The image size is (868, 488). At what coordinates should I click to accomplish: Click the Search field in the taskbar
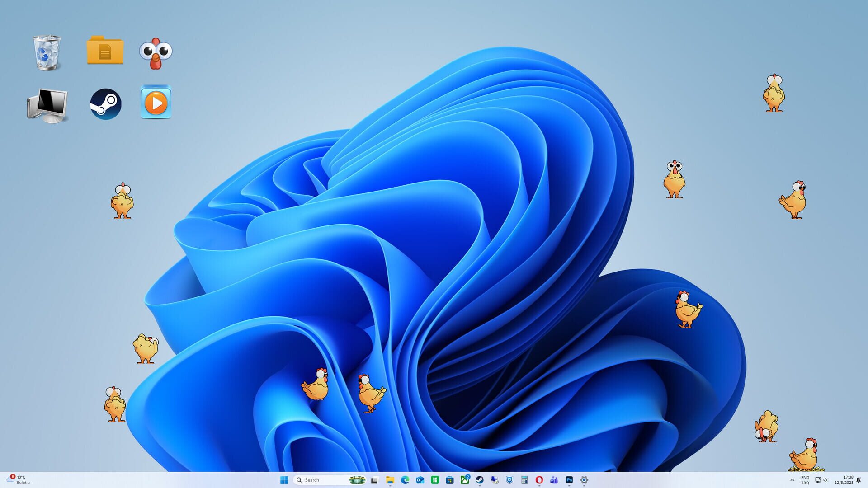tap(321, 480)
